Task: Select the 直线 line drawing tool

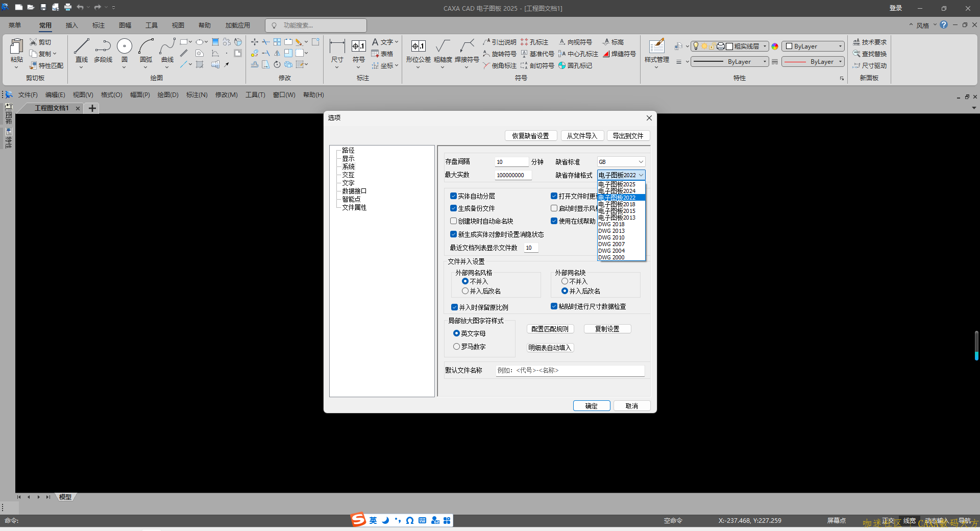Action: tap(82, 51)
